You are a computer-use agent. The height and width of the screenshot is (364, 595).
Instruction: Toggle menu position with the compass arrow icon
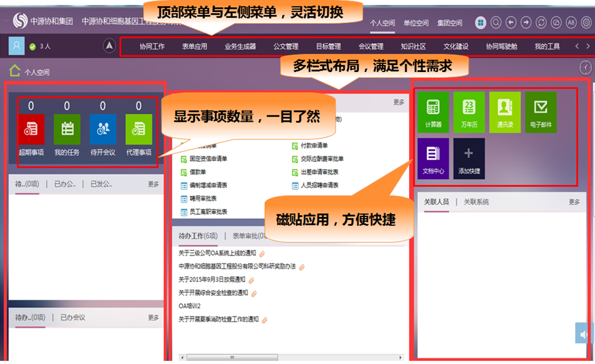pos(109,46)
